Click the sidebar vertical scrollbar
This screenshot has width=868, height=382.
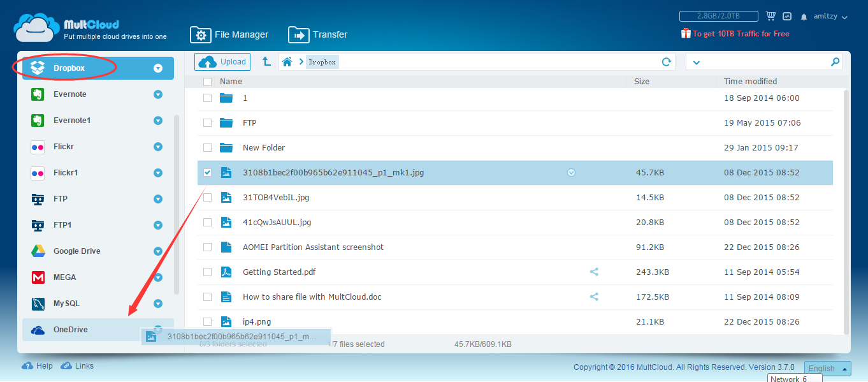click(177, 204)
